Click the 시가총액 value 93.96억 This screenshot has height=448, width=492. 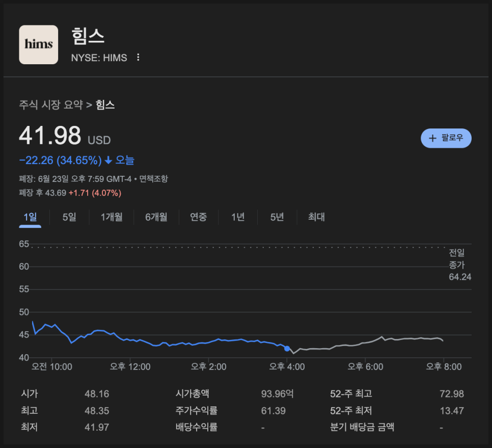click(278, 394)
